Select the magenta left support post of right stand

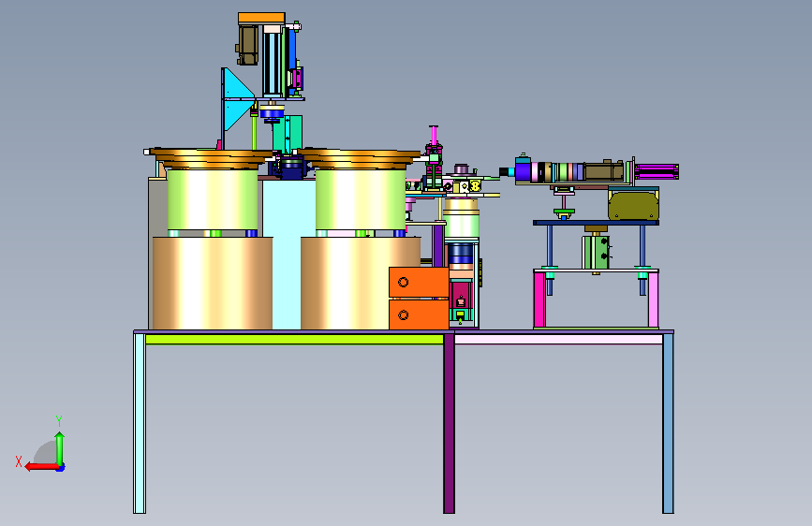coord(539,300)
